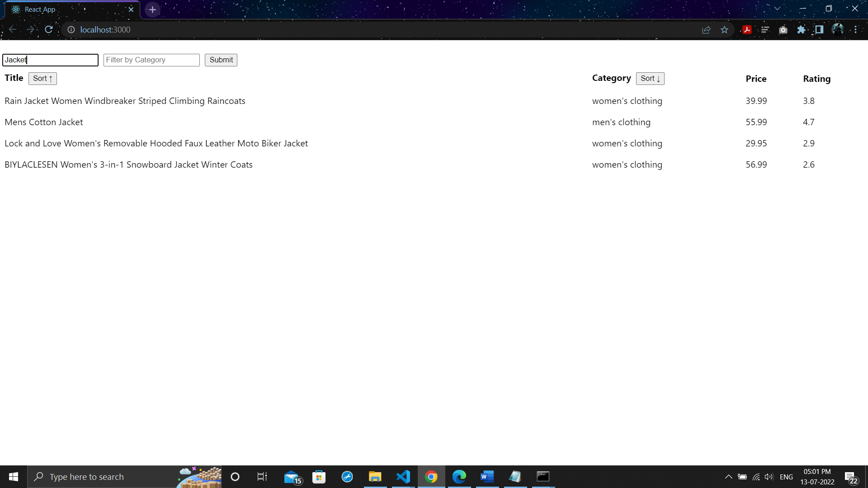
Task: Open File Explorer from taskbar
Action: (375, 477)
